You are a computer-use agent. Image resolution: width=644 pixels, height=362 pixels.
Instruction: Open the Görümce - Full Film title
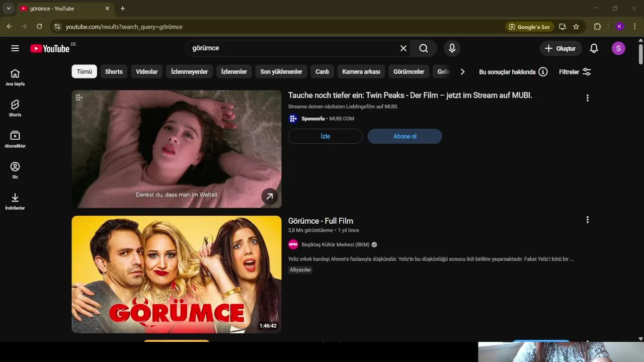pos(320,221)
